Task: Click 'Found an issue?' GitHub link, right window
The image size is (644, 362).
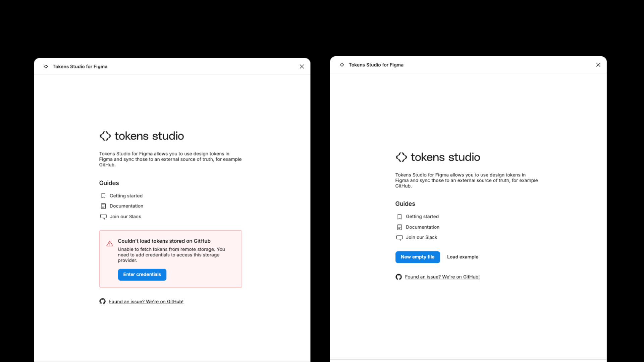Action: click(442, 277)
